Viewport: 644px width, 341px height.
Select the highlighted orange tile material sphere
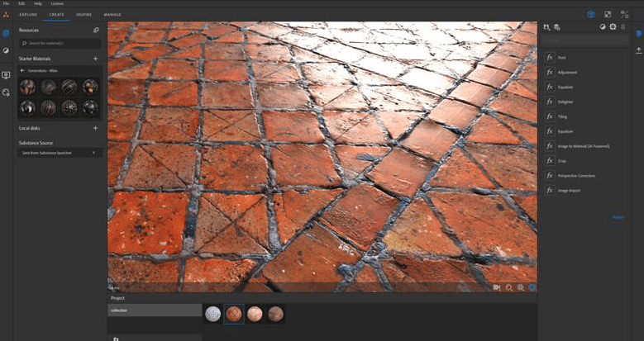(234, 314)
